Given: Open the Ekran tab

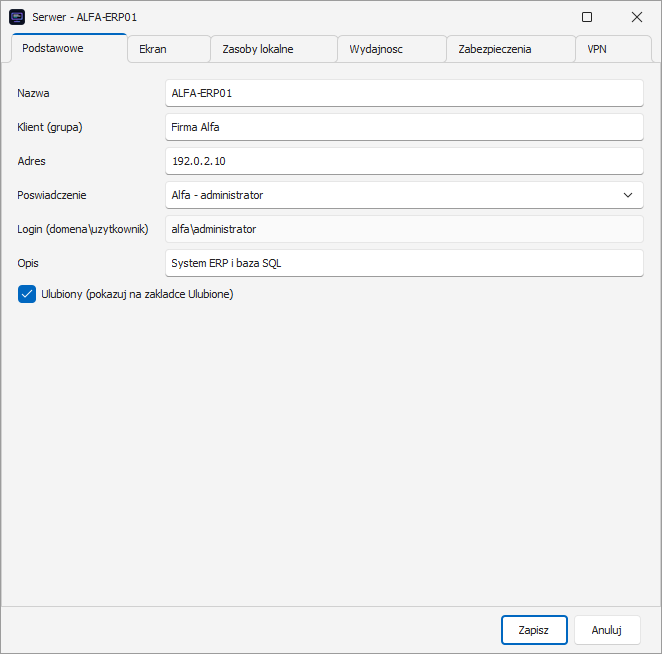Looking at the screenshot, I should [x=169, y=49].
